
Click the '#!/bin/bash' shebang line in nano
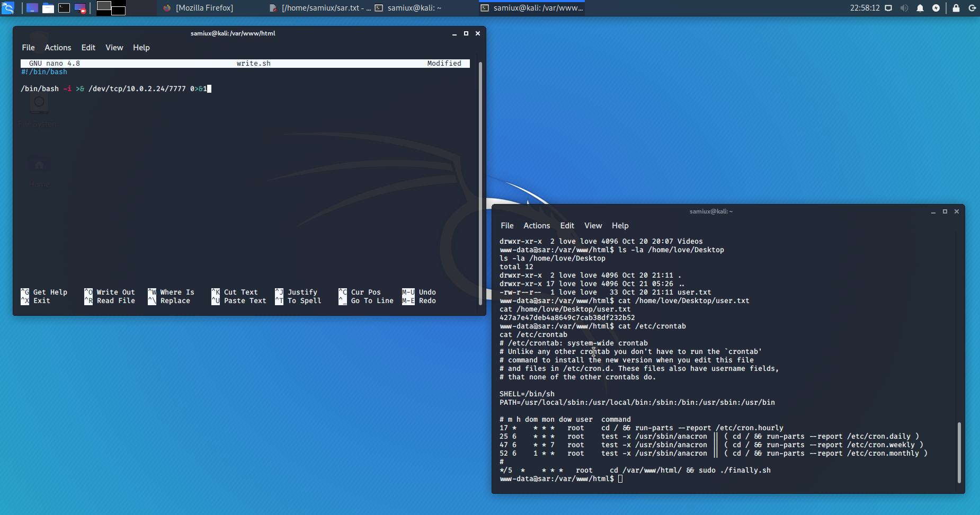44,72
